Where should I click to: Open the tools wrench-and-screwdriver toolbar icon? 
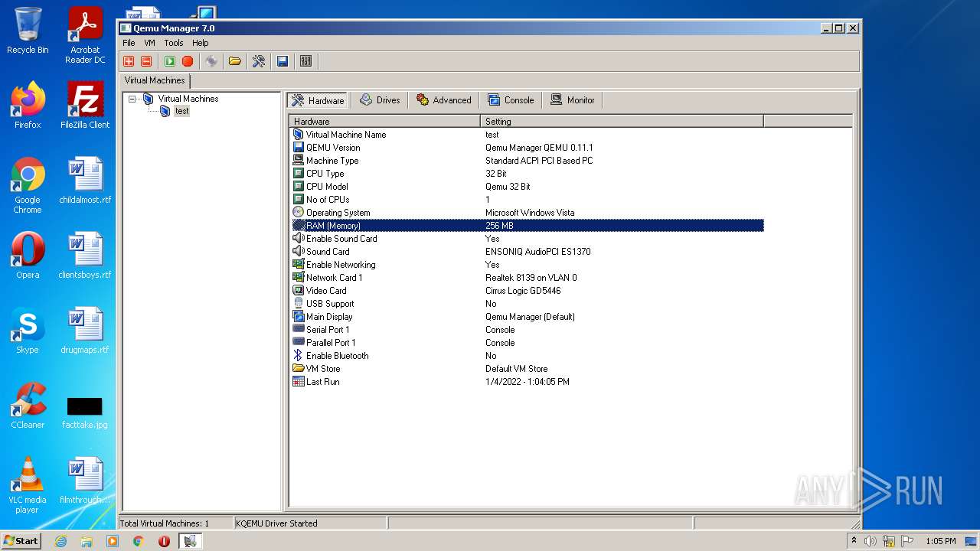(x=259, y=61)
